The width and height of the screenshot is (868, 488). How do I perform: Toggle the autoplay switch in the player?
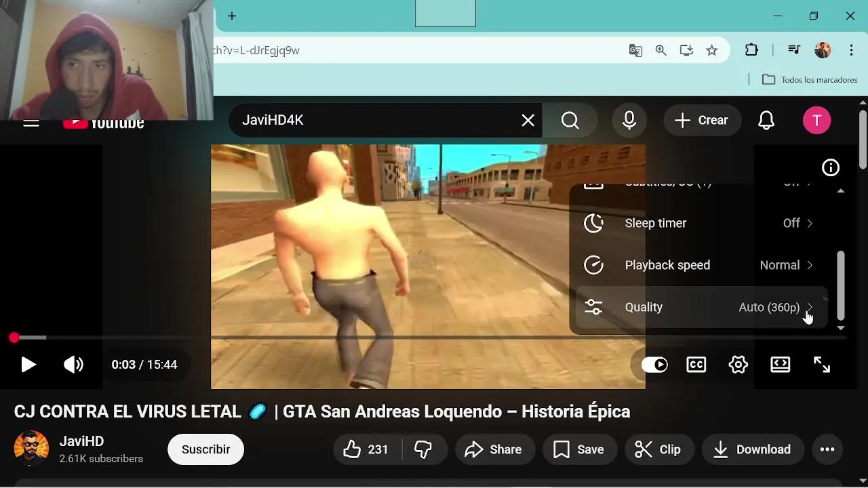pos(655,365)
